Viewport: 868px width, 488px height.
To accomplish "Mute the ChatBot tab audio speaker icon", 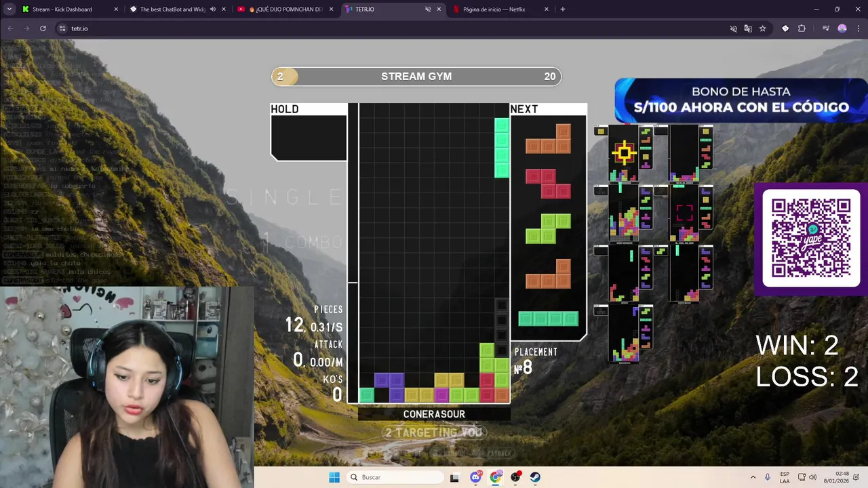I will click(x=212, y=9).
